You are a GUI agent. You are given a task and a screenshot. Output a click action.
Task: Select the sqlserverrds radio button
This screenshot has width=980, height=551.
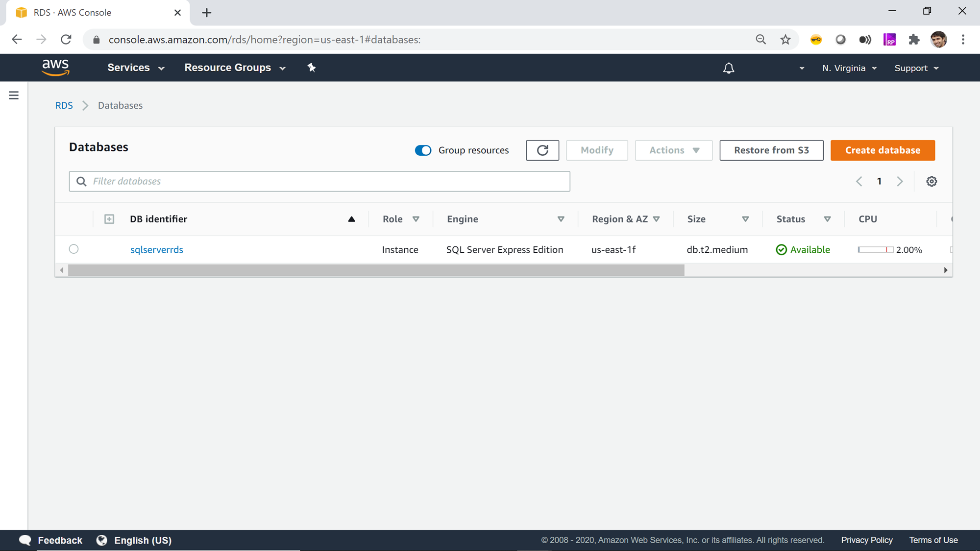coord(73,249)
